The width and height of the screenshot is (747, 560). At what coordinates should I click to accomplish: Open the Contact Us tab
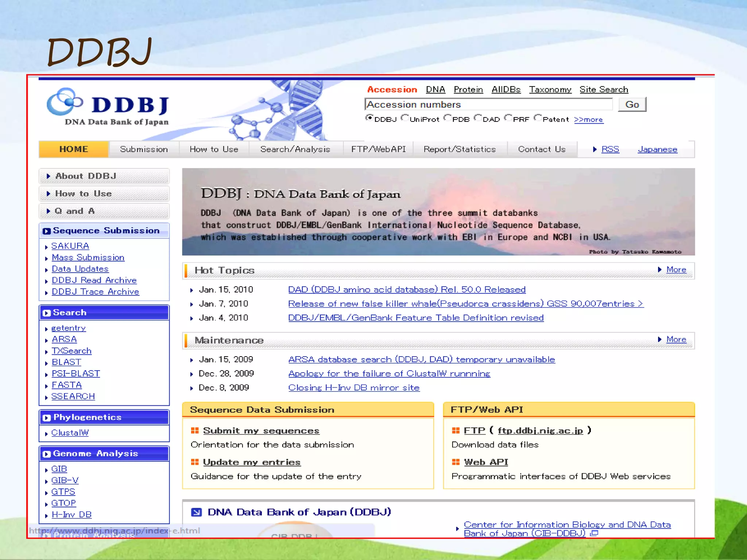pyautogui.click(x=542, y=149)
